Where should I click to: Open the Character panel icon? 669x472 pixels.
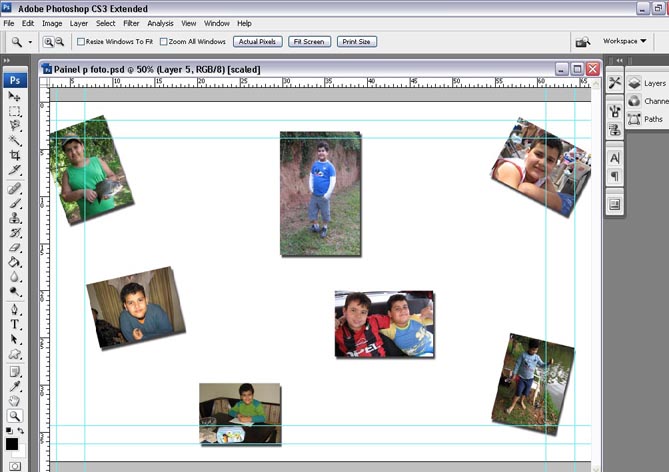click(614, 158)
